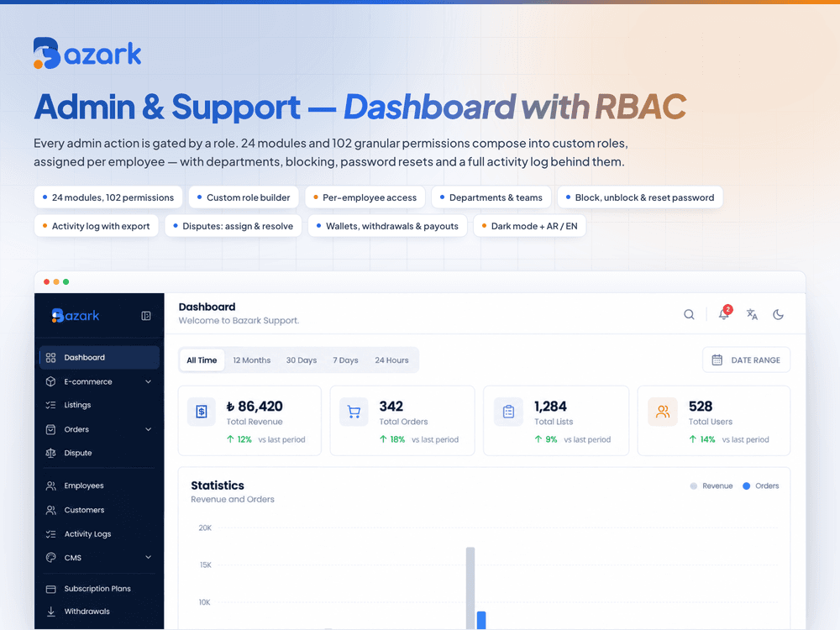Click the '24 modules, 102 permissions' chip
The height and width of the screenshot is (630, 840).
(108, 197)
